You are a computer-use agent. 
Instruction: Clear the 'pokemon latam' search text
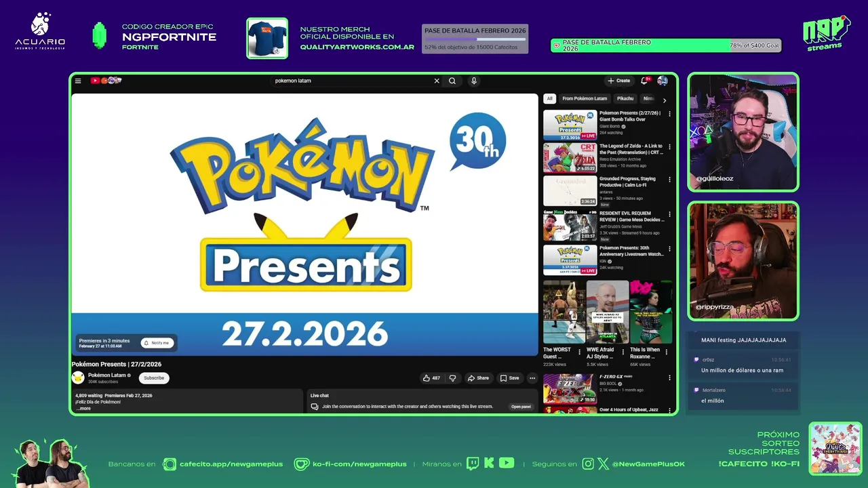pos(437,81)
